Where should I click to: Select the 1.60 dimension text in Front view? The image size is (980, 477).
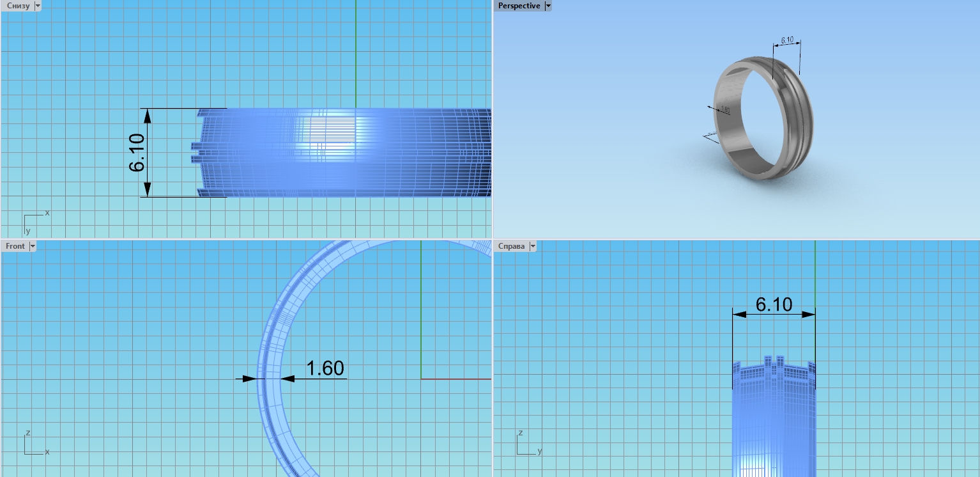click(325, 368)
